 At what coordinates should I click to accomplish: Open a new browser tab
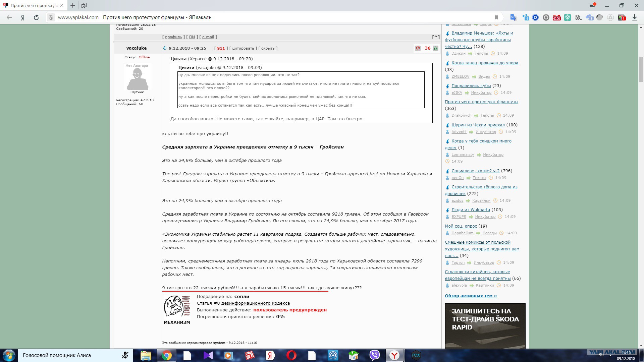[73, 5]
